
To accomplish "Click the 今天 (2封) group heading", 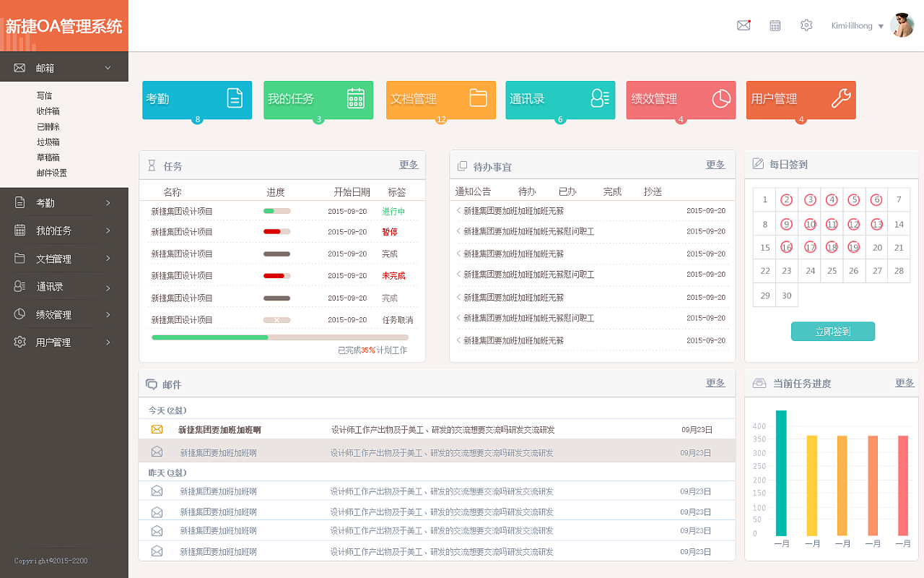I will click(x=167, y=410).
